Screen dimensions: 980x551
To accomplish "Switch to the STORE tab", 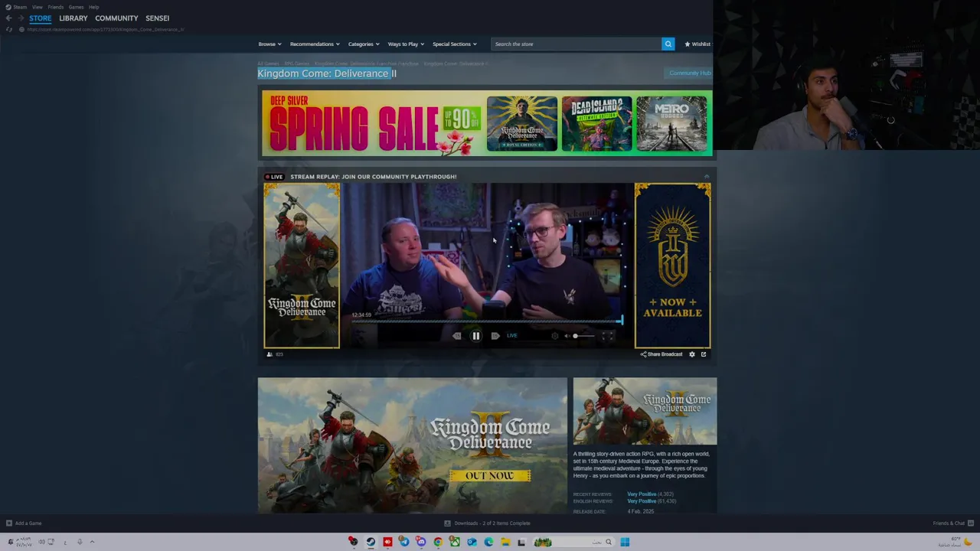I will pyautogui.click(x=41, y=18).
